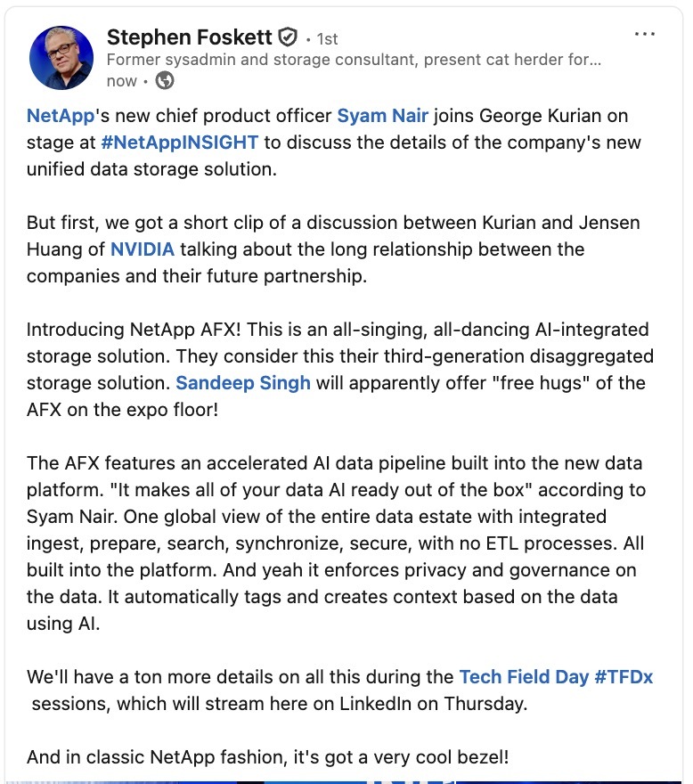Click the 'Former sysadmin and storage consultant' headline

pyautogui.click(x=354, y=61)
